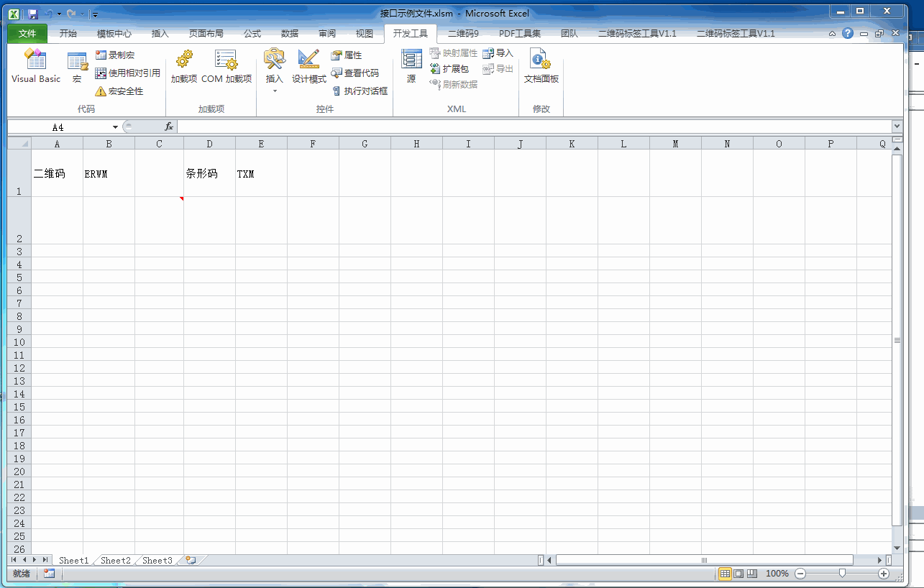This screenshot has width=924, height=588.
Task: Switch to the 公式 ribbon tab
Action: [x=252, y=33]
